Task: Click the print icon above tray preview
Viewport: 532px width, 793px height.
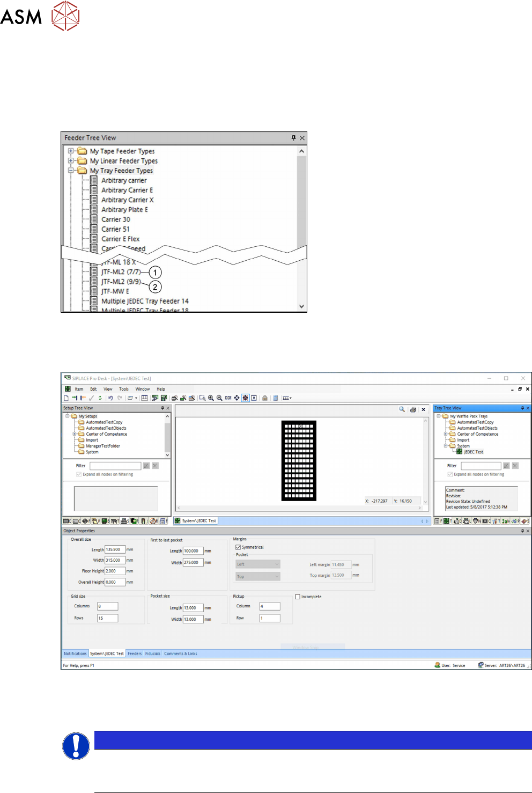Action: [x=413, y=409]
